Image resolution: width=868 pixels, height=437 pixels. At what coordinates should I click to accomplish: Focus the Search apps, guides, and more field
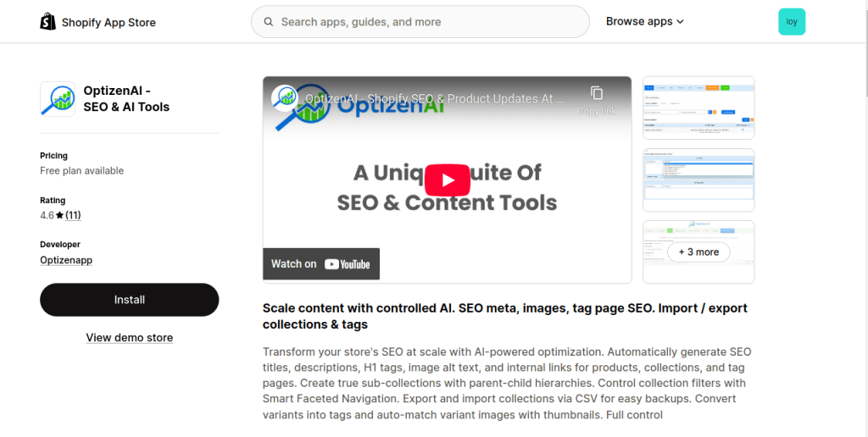click(x=420, y=21)
